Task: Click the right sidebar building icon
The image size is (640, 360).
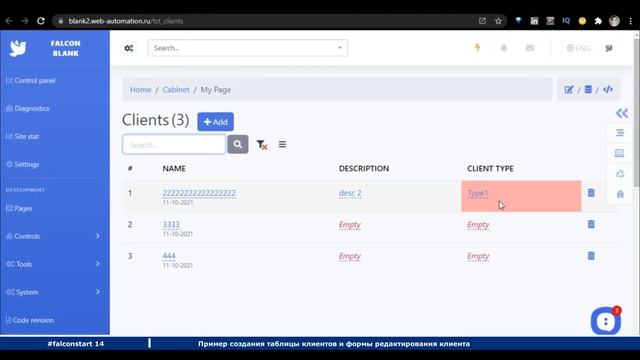Action: [620, 194]
